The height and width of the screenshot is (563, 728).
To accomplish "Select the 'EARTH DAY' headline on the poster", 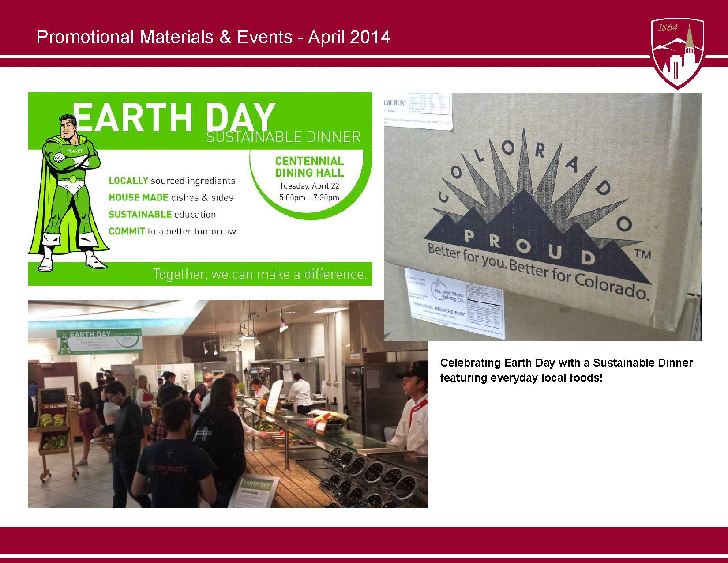I will click(174, 117).
